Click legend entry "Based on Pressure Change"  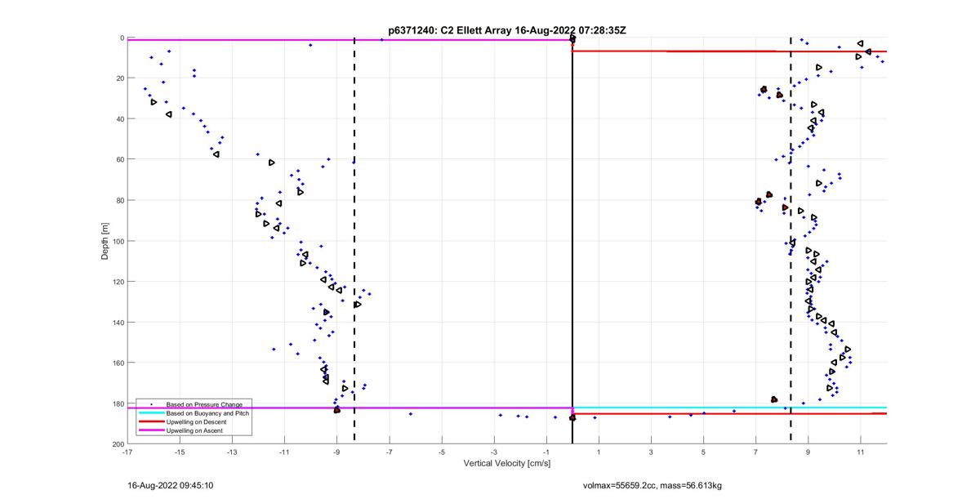[204, 405]
